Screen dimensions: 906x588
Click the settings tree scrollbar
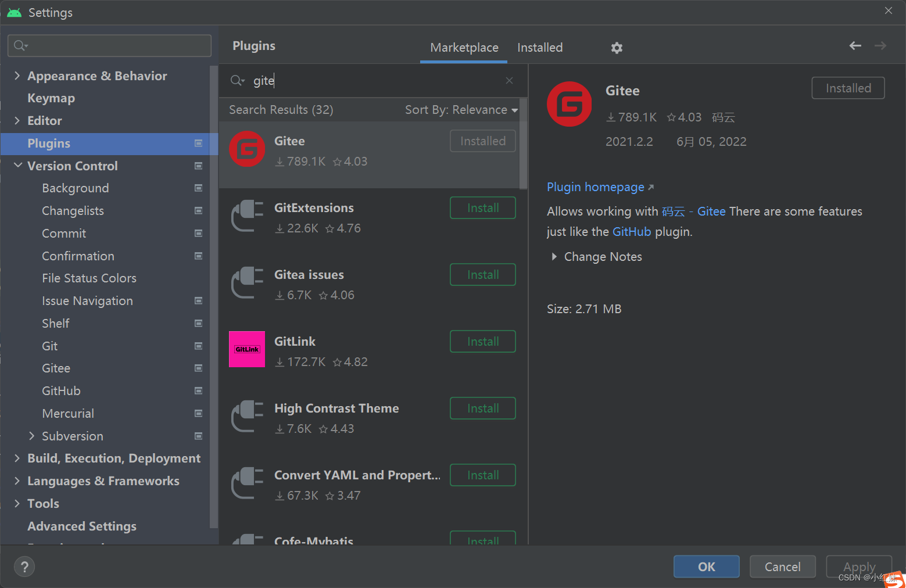(x=213, y=296)
